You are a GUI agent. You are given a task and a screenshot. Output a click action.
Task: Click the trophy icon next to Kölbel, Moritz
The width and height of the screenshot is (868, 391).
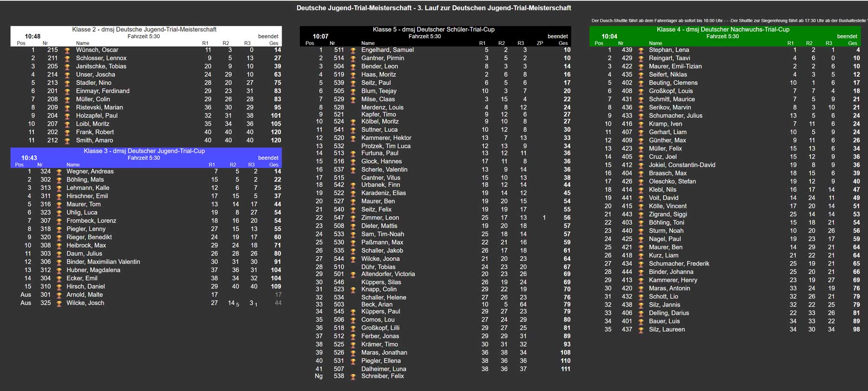tap(353, 122)
